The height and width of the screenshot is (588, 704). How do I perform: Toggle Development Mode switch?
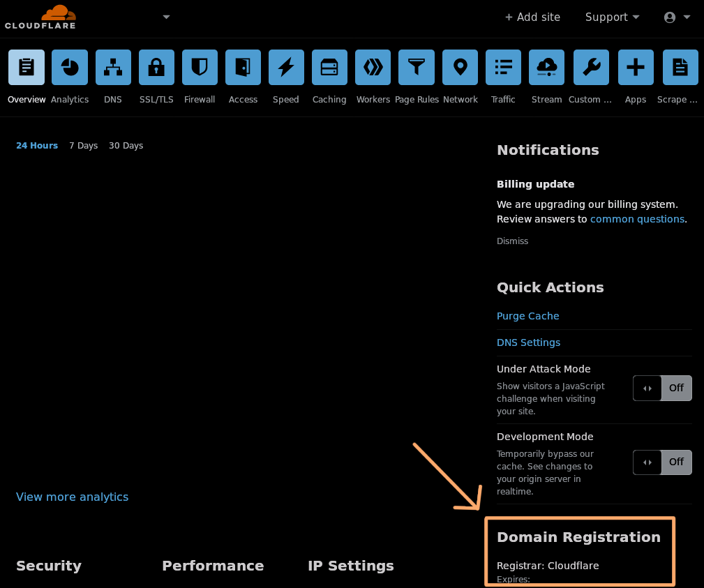point(662,462)
